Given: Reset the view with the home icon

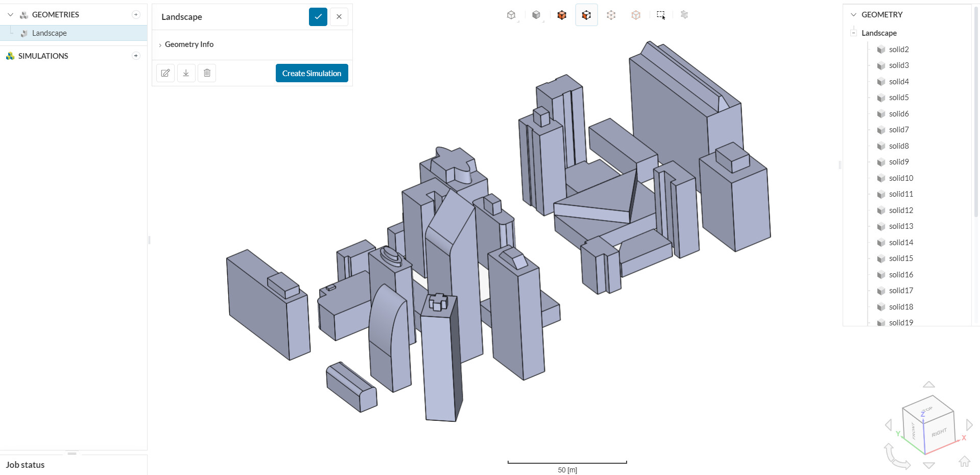Looking at the screenshot, I should click(964, 462).
